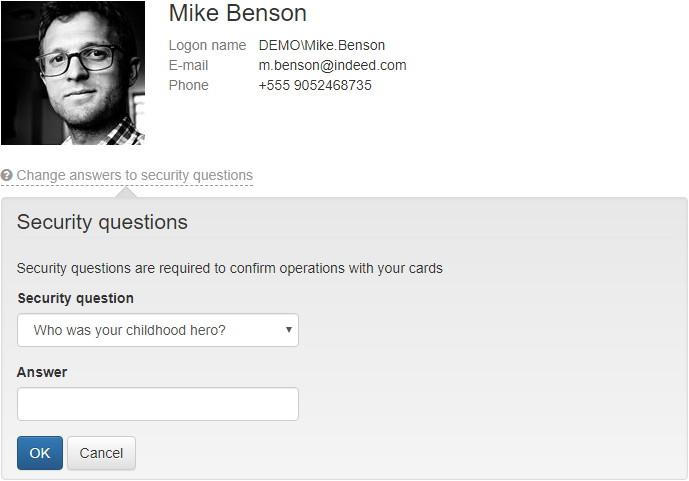Screen dimensions: 689x481
Task: Focus the Answer text field
Action: [157, 404]
